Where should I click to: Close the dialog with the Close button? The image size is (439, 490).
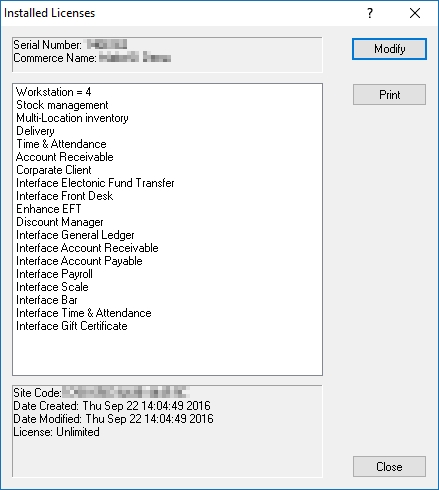click(389, 467)
